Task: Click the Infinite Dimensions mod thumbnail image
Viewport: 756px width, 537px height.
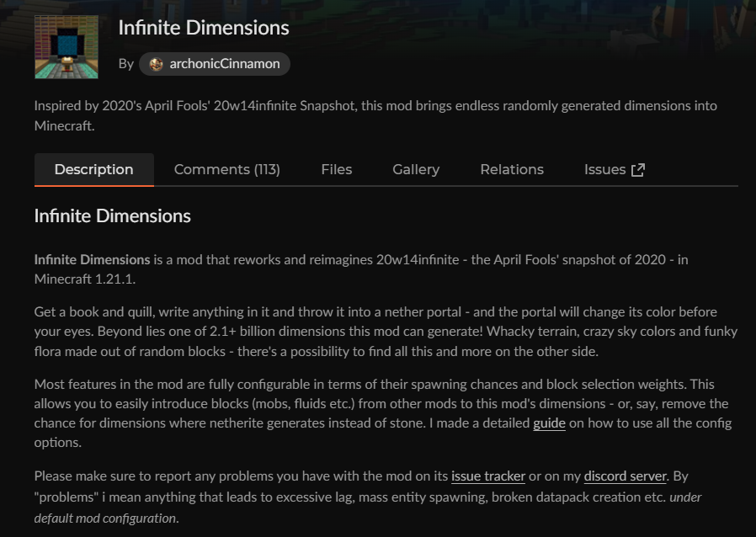Action: click(x=67, y=47)
